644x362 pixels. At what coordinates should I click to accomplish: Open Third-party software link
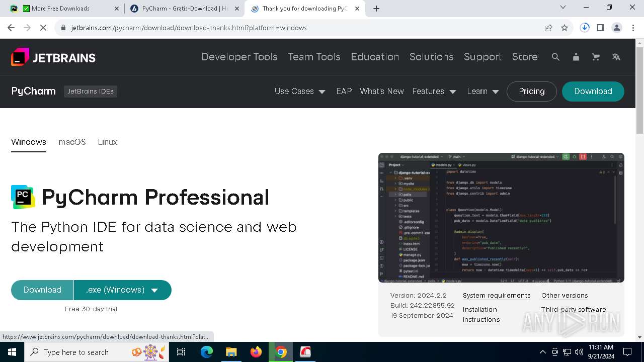point(574,310)
